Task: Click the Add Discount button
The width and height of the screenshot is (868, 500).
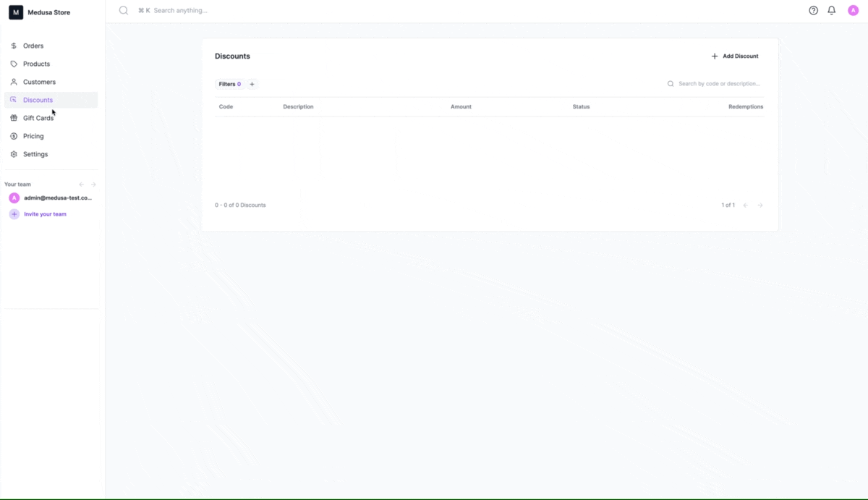Action: pyautogui.click(x=735, y=56)
